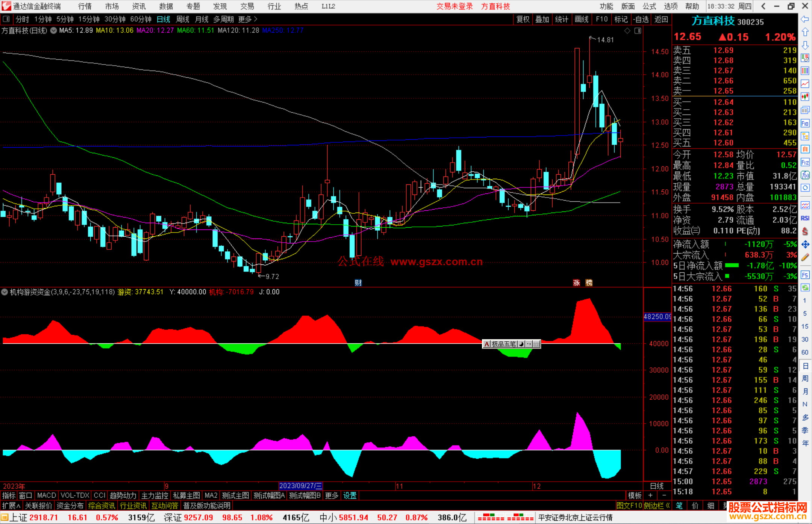Screen dimensions: 812x524
Task: Select the 周线 weekly period
Action: [x=182, y=19]
